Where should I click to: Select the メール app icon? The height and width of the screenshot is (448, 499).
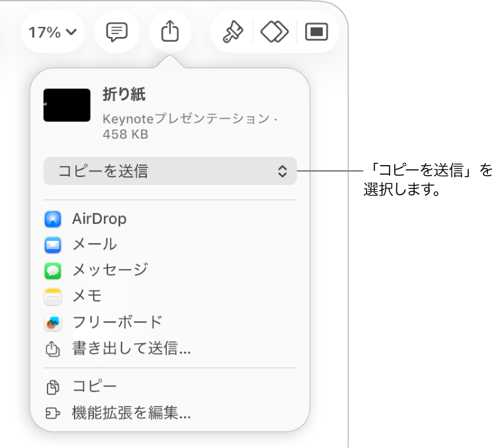pos(52,245)
